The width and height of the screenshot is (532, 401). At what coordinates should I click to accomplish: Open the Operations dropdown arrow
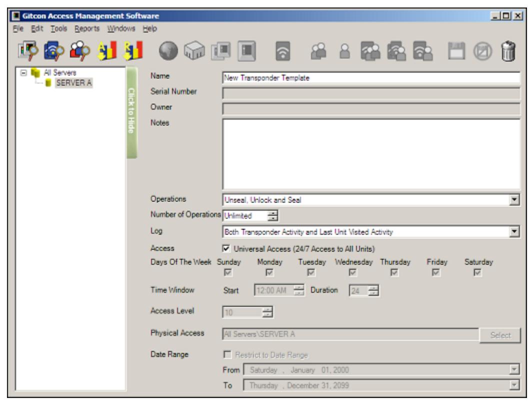[514, 200]
